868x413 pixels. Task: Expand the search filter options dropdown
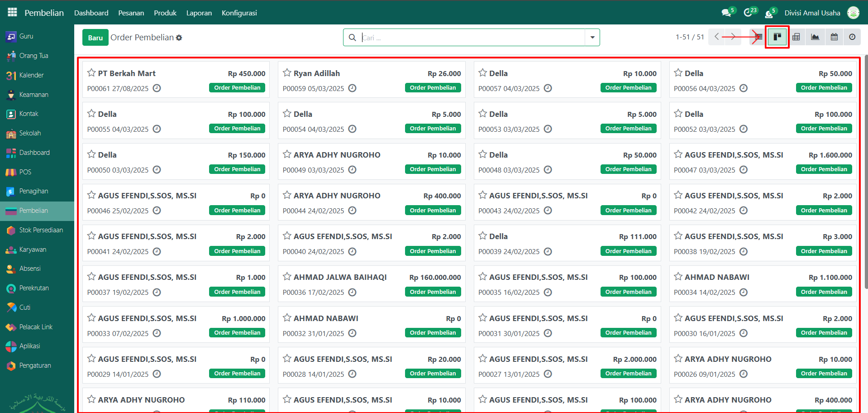[x=592, y=38]
